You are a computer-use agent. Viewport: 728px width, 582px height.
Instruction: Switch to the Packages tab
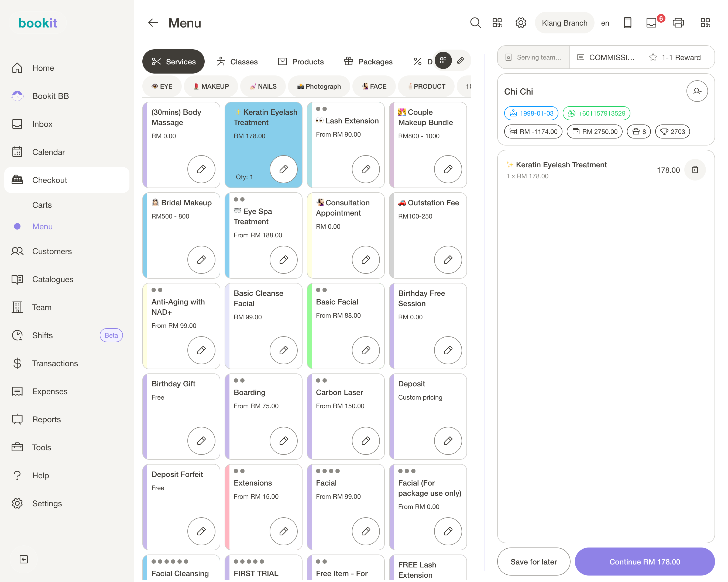pos(368,61)
